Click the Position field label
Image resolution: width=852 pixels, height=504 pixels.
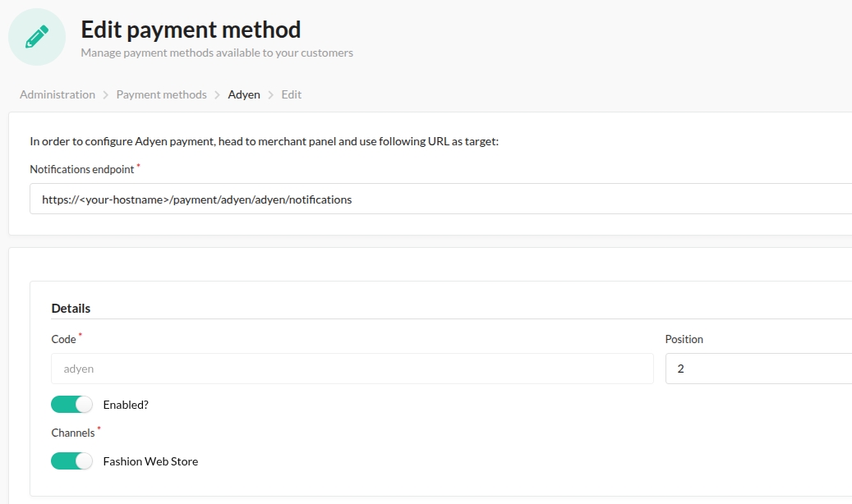684,339
